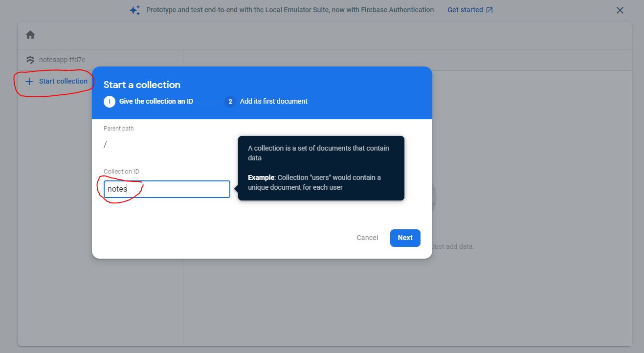This screenshot has height=353, width=644.
Task: Click the step 2 numbered circle
Action: (230, 101)
